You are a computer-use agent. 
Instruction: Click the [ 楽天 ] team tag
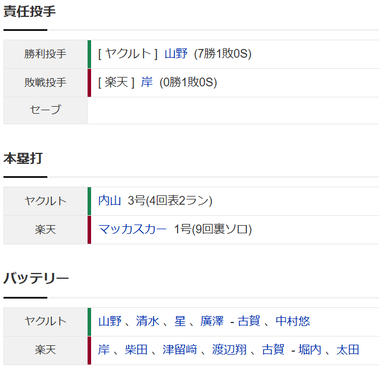pos(116,82)
